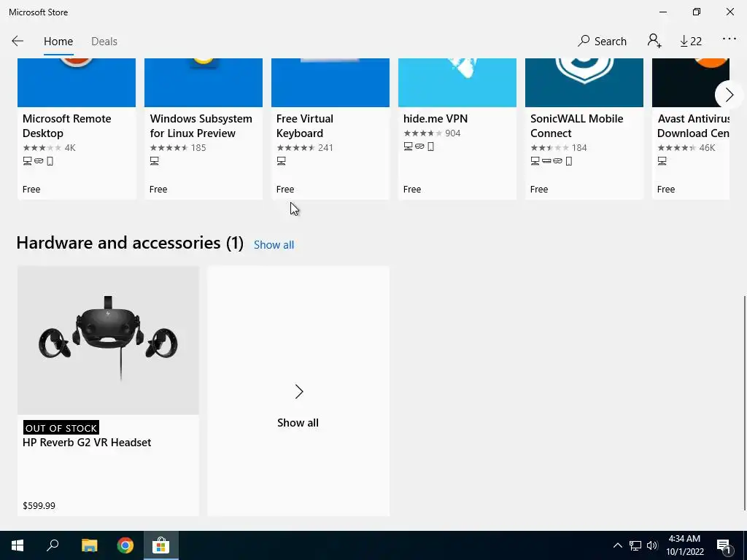
Task: Click next arrow in the apps carousel
Action: click(729, 95)
